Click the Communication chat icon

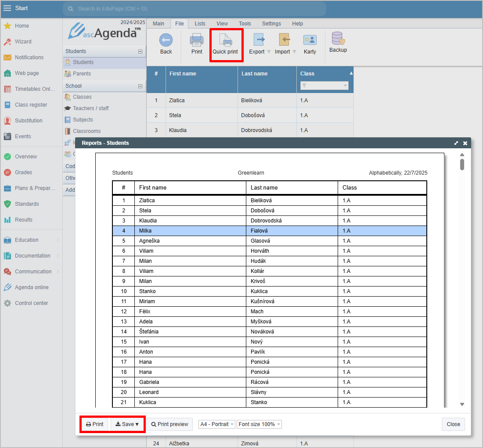(x=7, y=272)
